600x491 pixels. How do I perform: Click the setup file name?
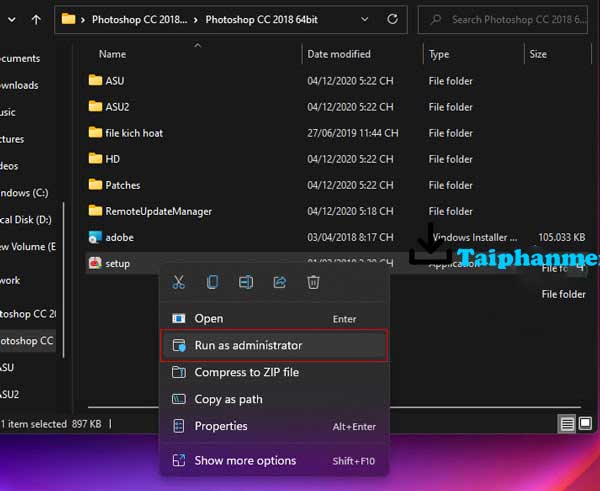[x=117, y=264]
